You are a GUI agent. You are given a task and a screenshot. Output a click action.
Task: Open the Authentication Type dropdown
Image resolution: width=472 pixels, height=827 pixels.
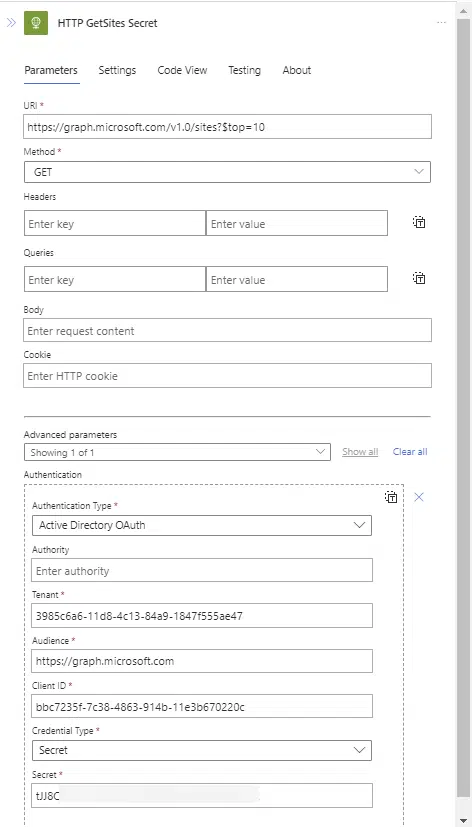click(x=202, y=525)
